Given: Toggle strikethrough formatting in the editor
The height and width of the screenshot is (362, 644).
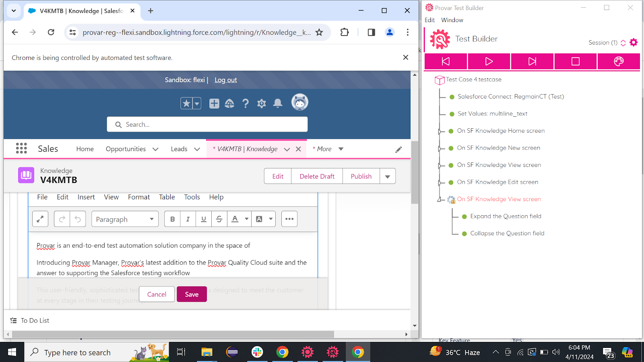Looking at the screenshot, I should coord(219,219).
